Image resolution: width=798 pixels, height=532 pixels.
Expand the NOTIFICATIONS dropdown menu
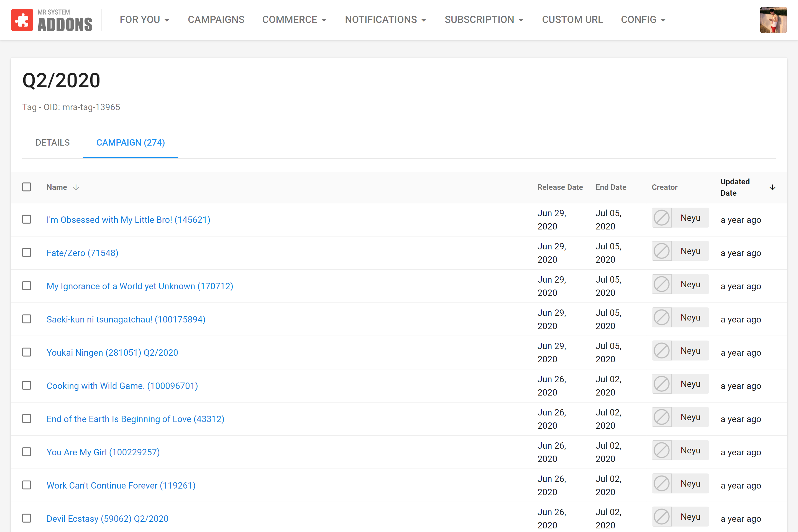coord(385,20)
